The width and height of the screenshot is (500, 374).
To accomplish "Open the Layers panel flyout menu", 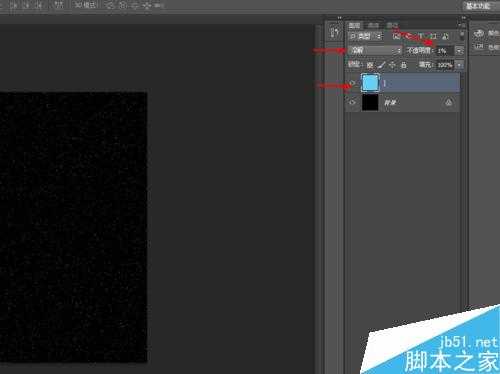I will point(461,25).
